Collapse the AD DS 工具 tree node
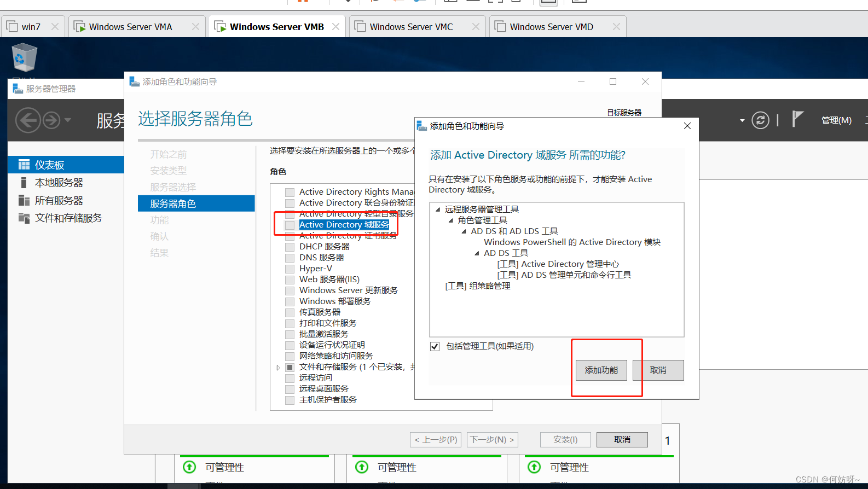 pyautogui.click(x=477, y=253)
